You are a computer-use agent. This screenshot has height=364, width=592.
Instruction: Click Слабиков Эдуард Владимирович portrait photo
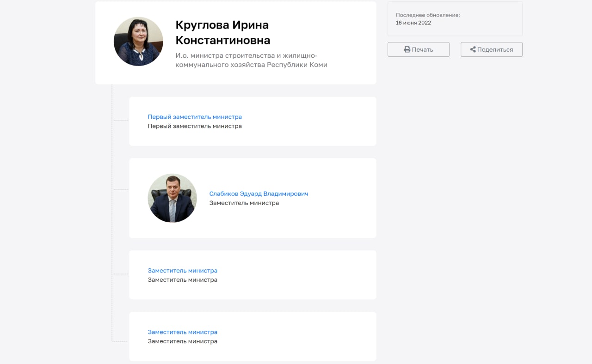(x=172, y=198)
